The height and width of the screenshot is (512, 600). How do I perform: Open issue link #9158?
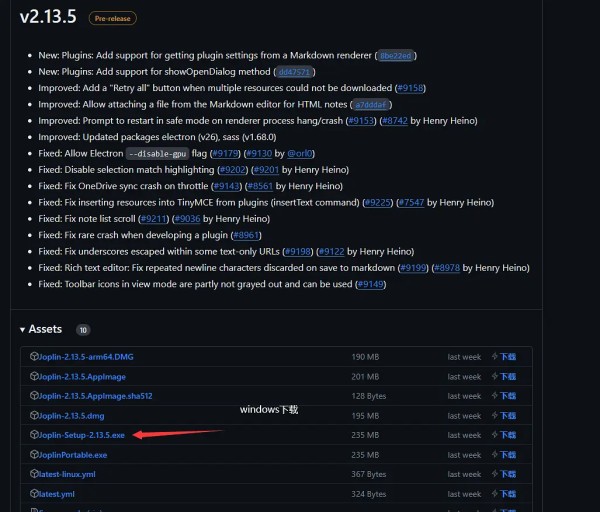[410, 88]
